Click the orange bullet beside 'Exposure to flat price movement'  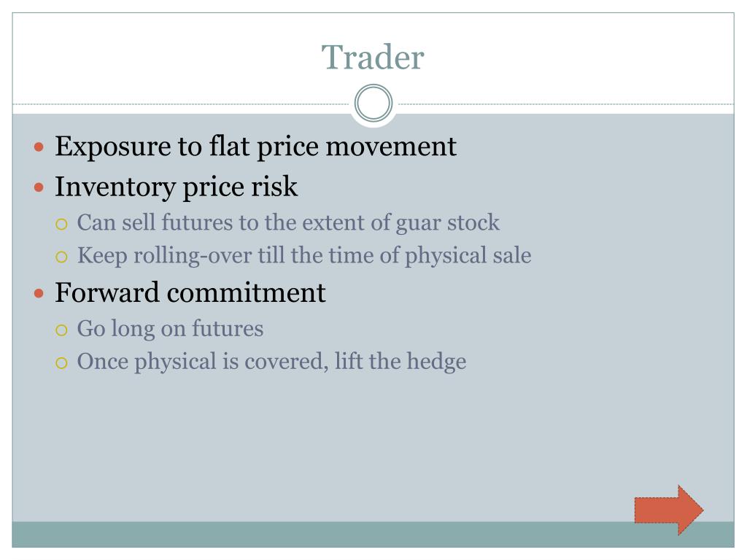point(39,147)
